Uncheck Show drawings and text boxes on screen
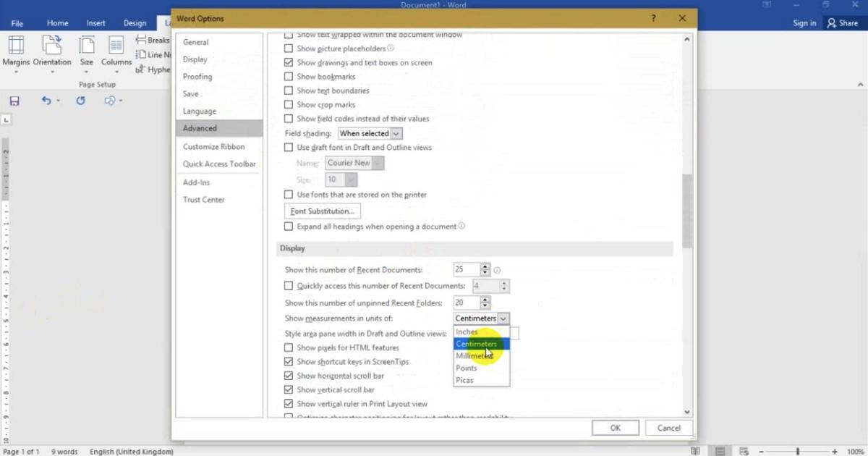Viewport: 868px width, 456px height. (289, 63)
